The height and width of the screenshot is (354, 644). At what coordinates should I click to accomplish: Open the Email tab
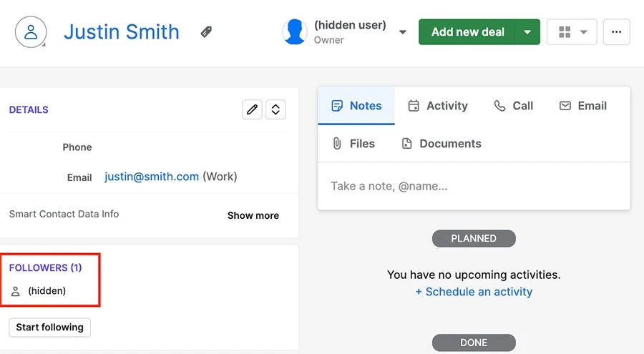coord(583,106)
